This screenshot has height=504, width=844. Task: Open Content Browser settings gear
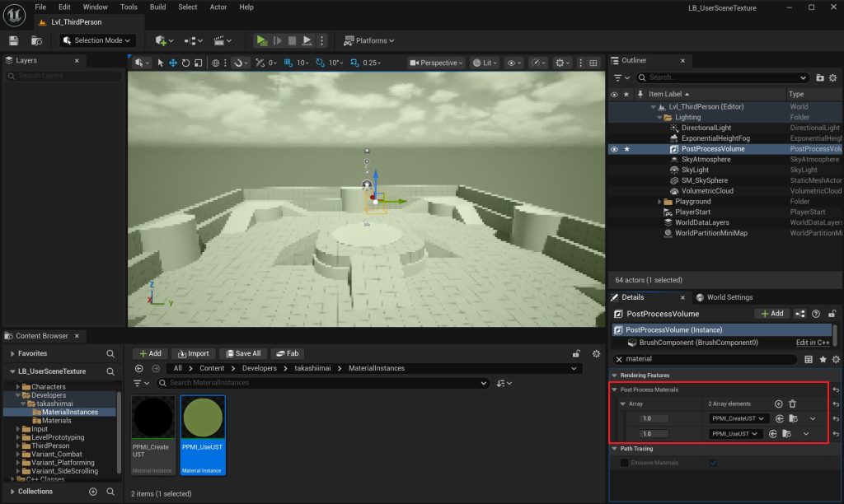pyautogui.click(x=597, y=353)
